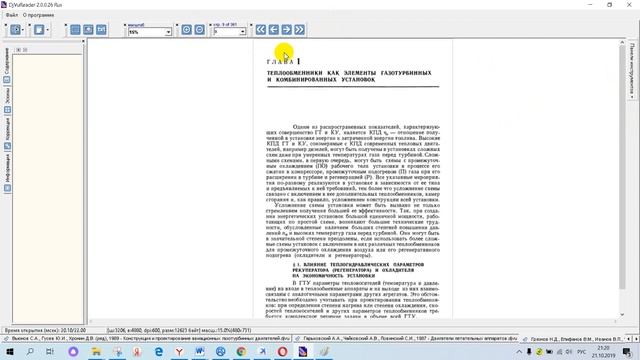Click the Время открытия status bar text
Screen dimensions: 640x360
click(45, 330)
